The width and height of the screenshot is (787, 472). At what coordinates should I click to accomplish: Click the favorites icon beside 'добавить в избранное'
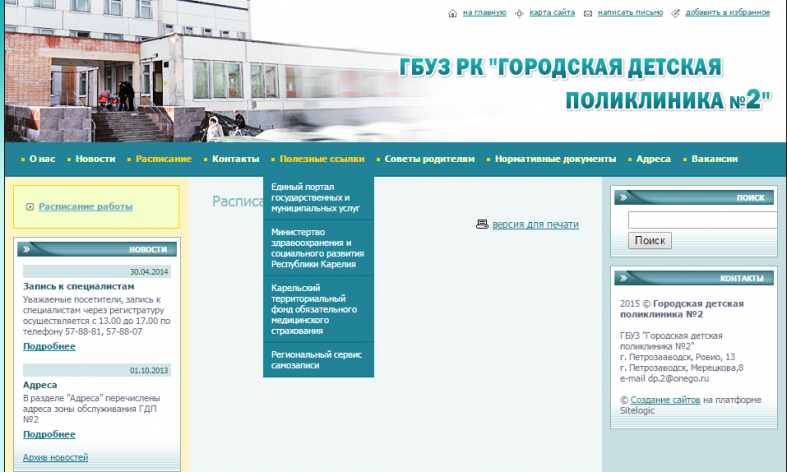[676, 13]
